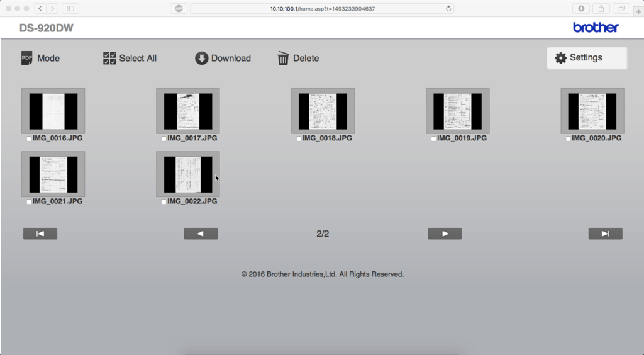
Task: Open Settings with the gear icon
Action: [560, 58]
